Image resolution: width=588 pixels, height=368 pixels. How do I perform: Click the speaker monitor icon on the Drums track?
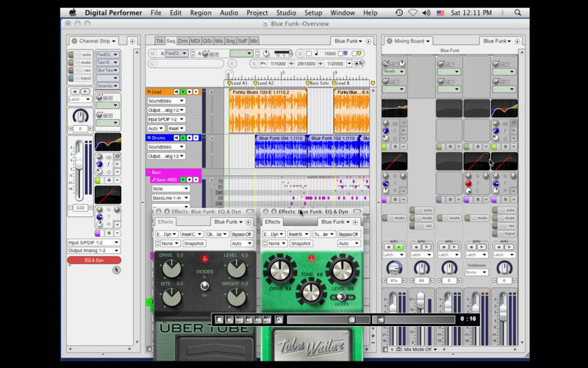click(x=176, y=138)
